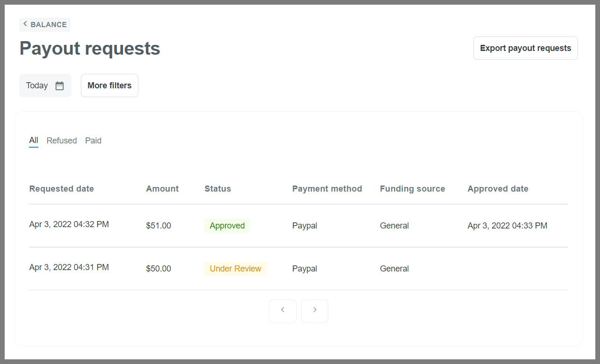
Task: Click the next page arrow
Action: pos(315,311)
